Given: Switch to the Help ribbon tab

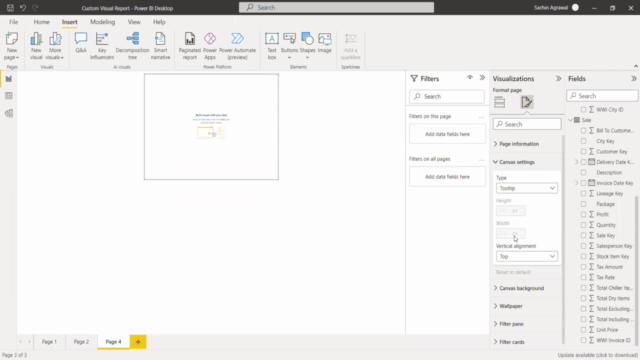Looking at the screenshot, I should tap(159, 22).
